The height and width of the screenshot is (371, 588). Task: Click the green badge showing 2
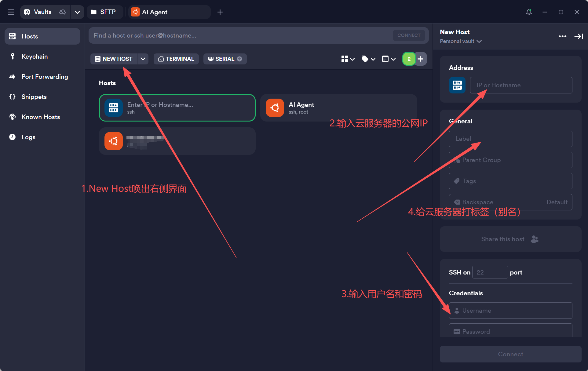click(409, 59)
